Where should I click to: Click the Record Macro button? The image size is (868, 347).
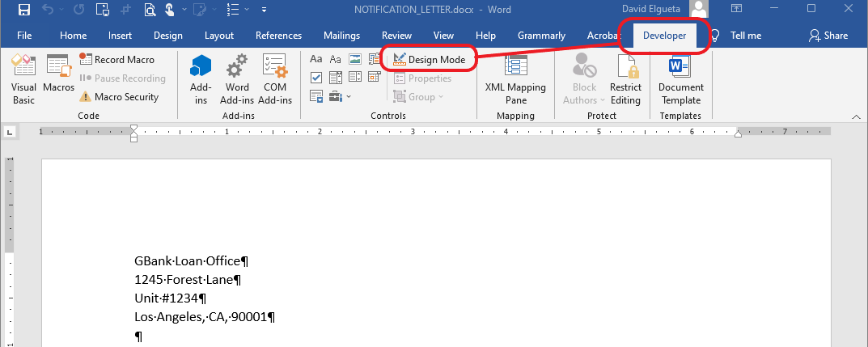click(117, 60)
